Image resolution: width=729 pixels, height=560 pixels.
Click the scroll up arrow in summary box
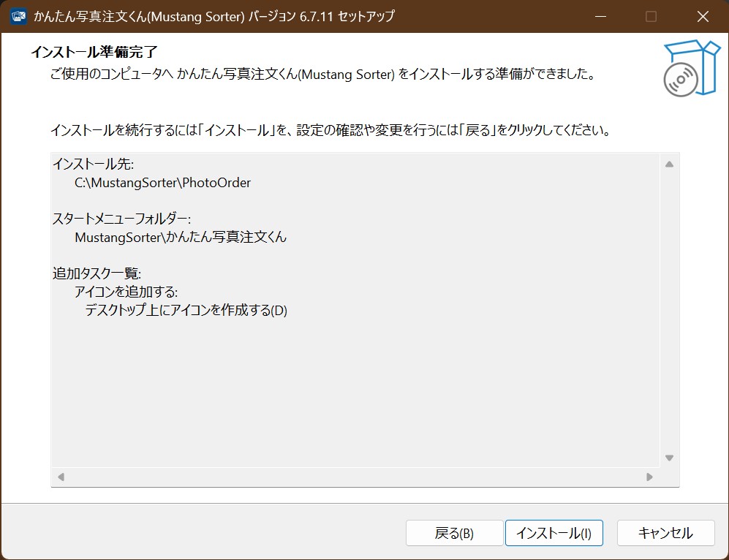point(670,164)
